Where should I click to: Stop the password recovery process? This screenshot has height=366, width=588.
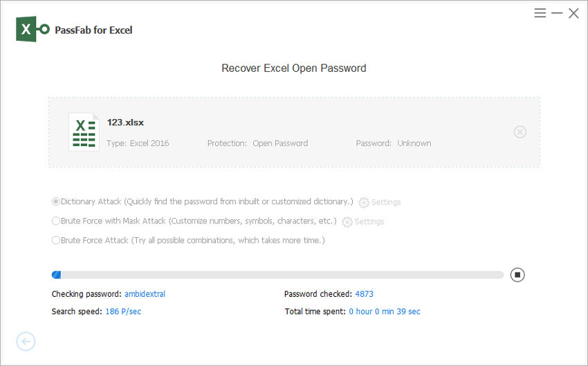[x=517, y=275]
